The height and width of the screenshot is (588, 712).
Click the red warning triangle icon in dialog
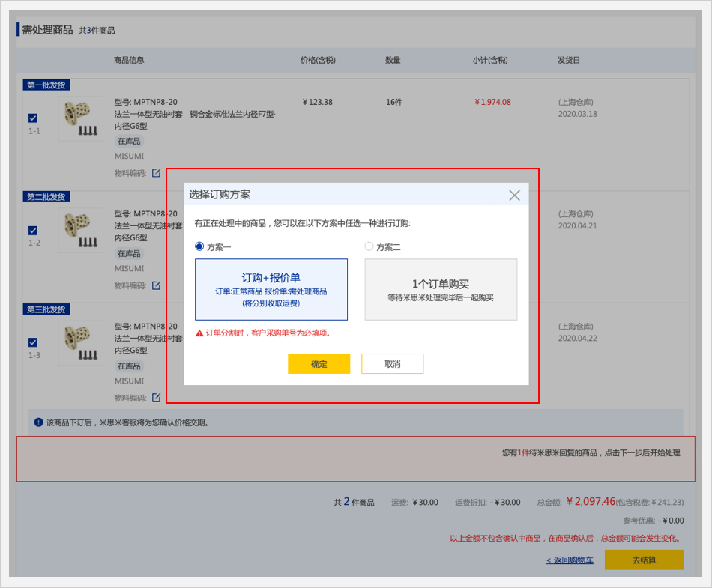tap(199, 333)
